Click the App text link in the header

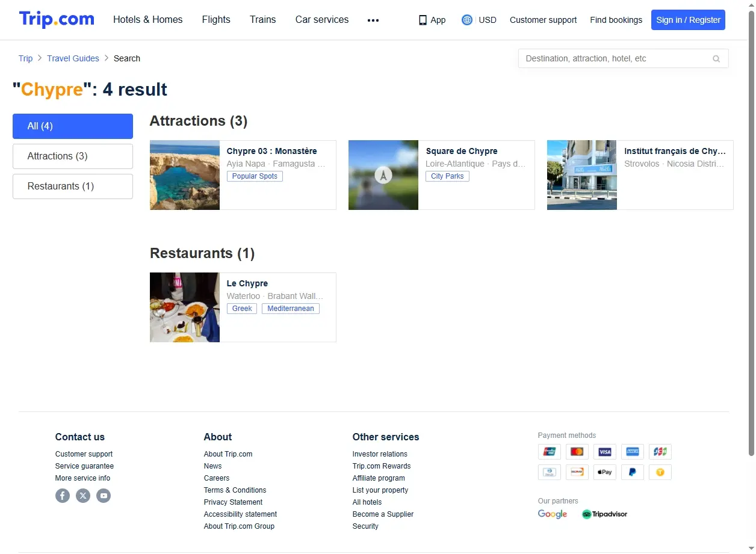click(438, 20)
